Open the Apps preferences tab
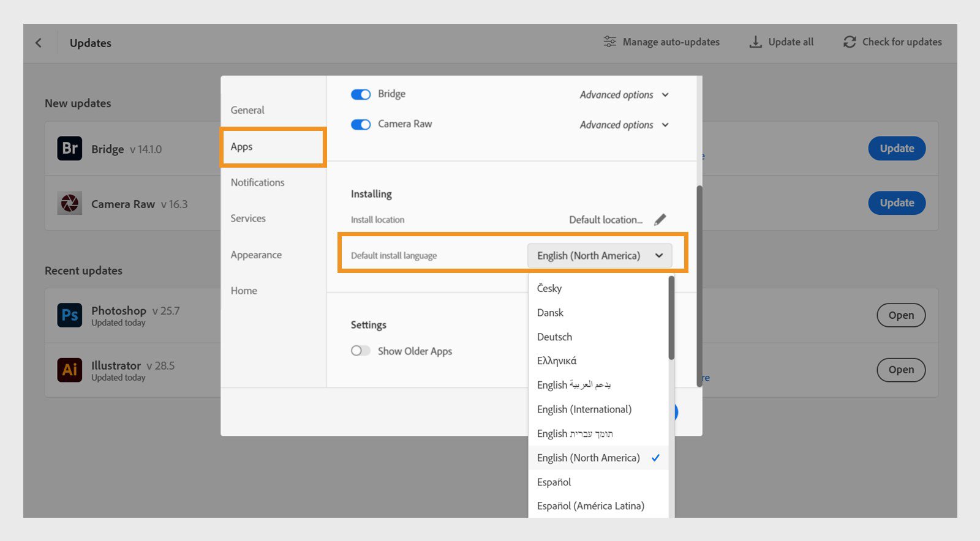The width and height of the screenshot is (980, 541). 273,147
